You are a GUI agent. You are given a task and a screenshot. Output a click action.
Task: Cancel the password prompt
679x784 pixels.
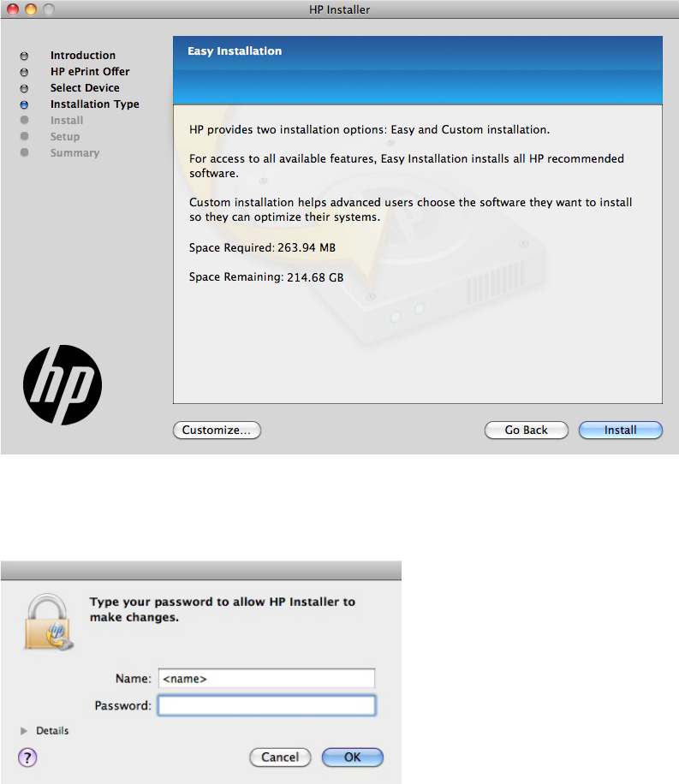click(x=280, y=757)
